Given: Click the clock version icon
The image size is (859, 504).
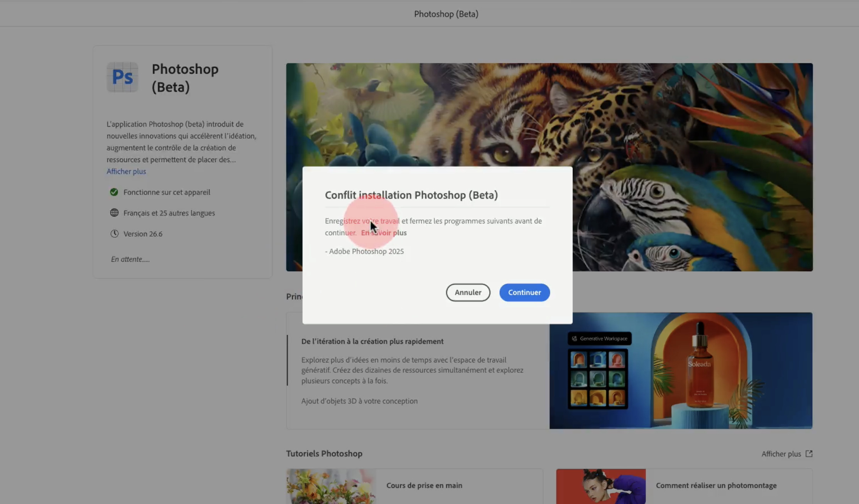Looking at the screenshot, I should pyautogui.click(x=114, y=233).
